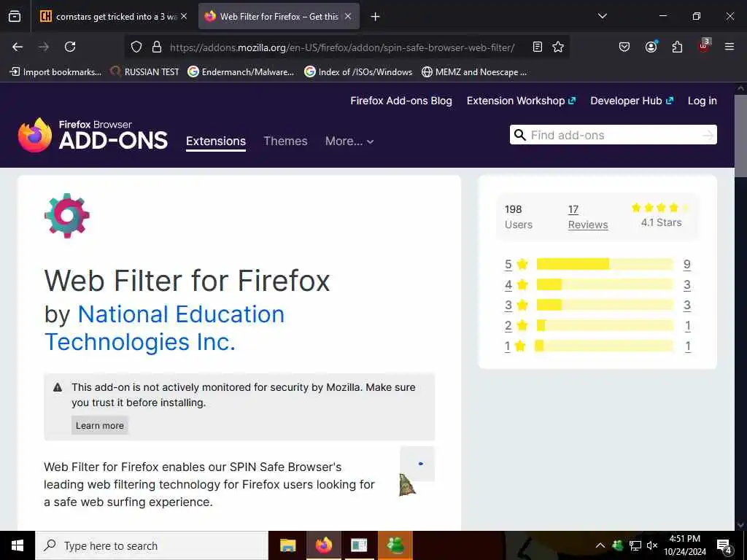This screenshot has height=560, width=747.
Task: Click the browser forward arrow
Action: (x=44, y=47)
